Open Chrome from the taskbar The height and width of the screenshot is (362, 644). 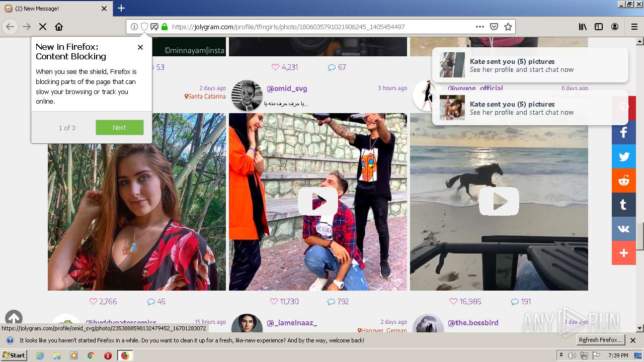click(91, 355)
